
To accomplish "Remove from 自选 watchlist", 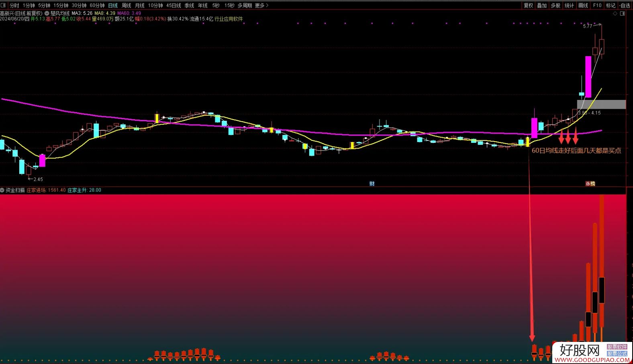I will pos(625,5).
